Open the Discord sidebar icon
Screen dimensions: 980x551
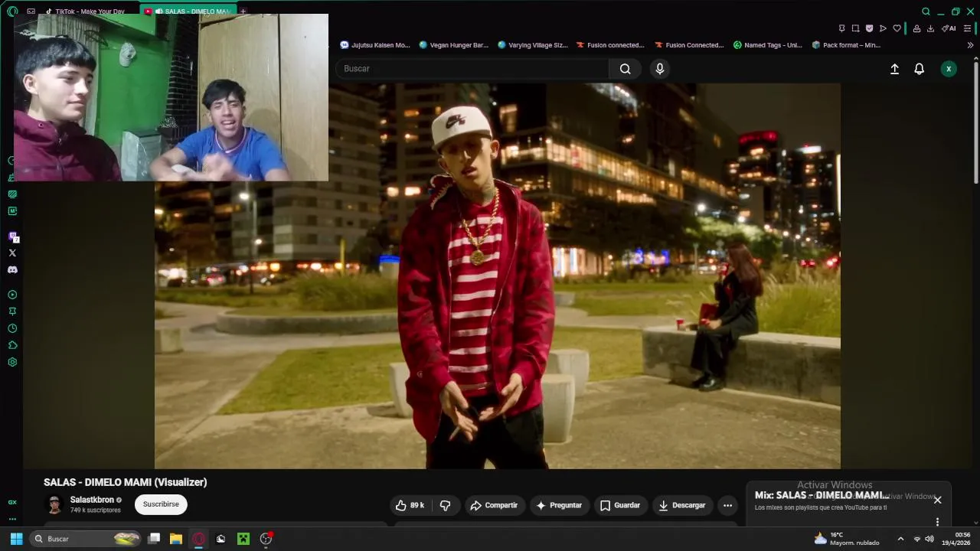pyautogui.click(x=12, y=270)
